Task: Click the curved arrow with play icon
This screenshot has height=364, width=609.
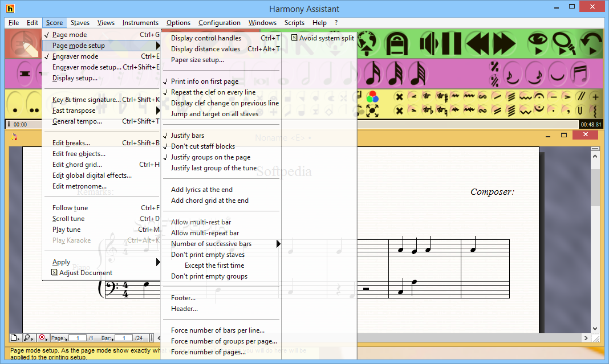Action: 590,43
